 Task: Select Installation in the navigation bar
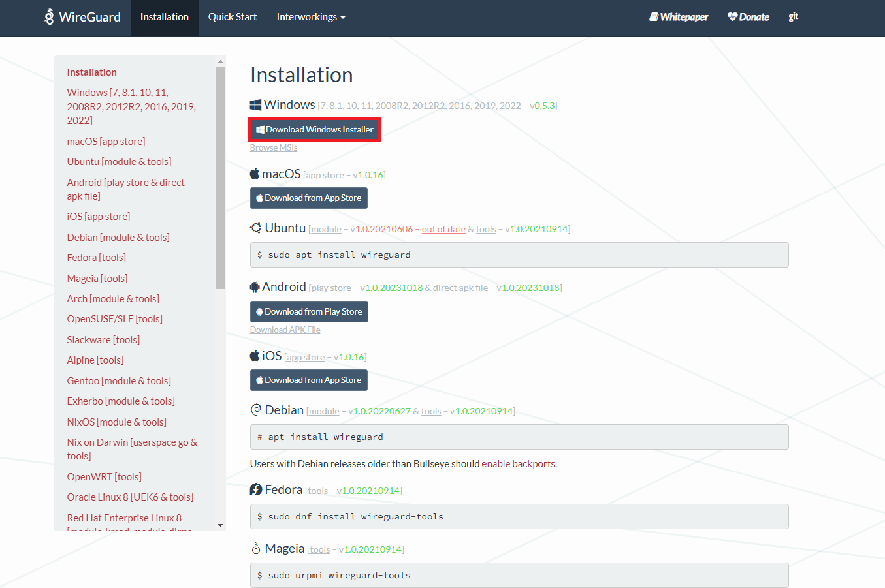tap(164, 16)
